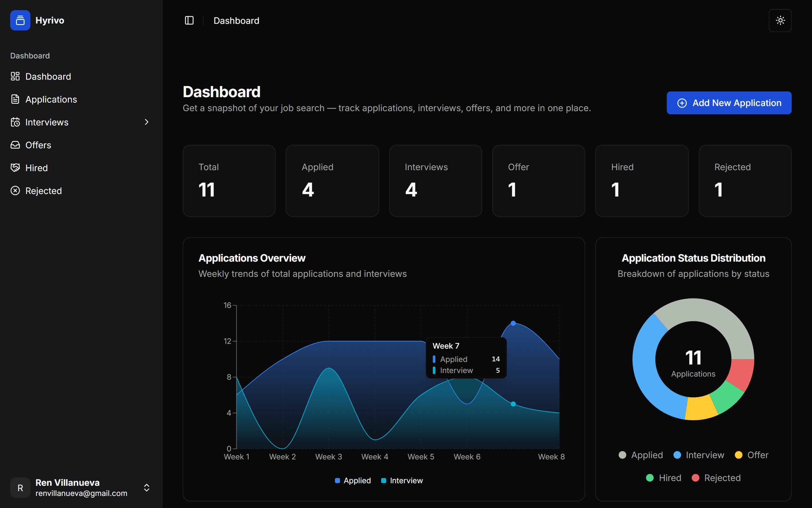Image resolution: width=812 pixels, height=508 pixels.
Task: Click the Week 7 Interview data point
Action: pyautogui.click(x=513, y=404)
